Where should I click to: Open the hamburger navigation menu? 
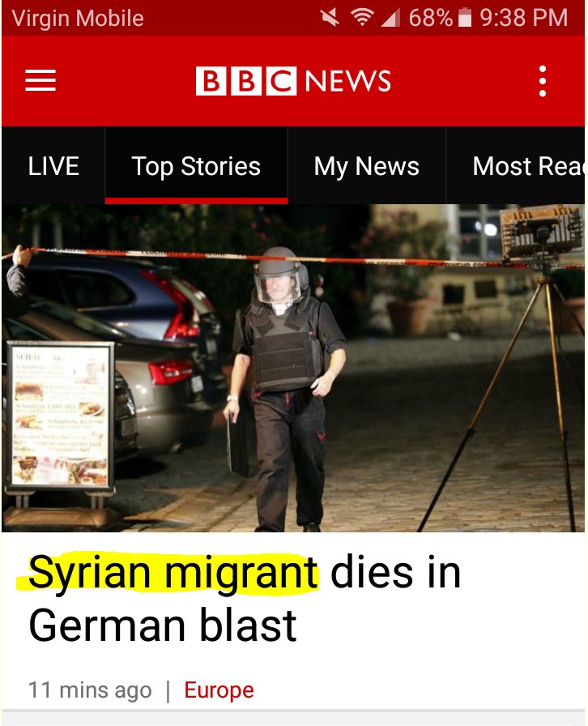[40, 80]
